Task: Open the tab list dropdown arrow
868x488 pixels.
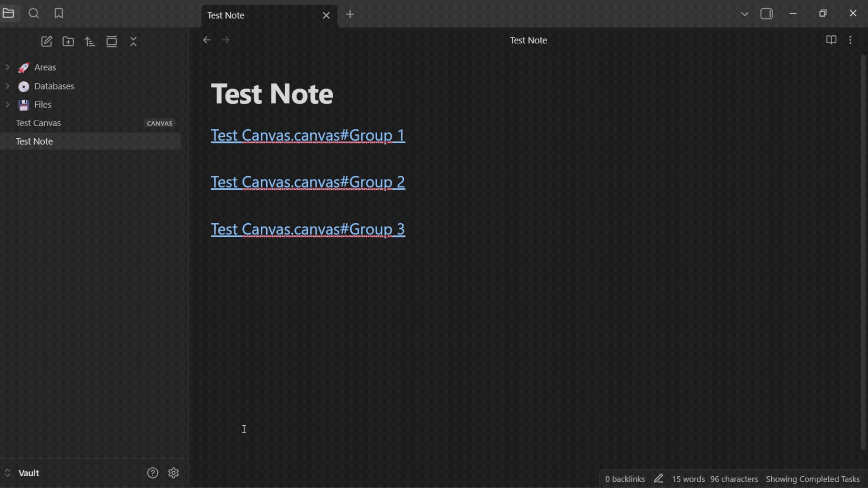Action: (745, 14)
